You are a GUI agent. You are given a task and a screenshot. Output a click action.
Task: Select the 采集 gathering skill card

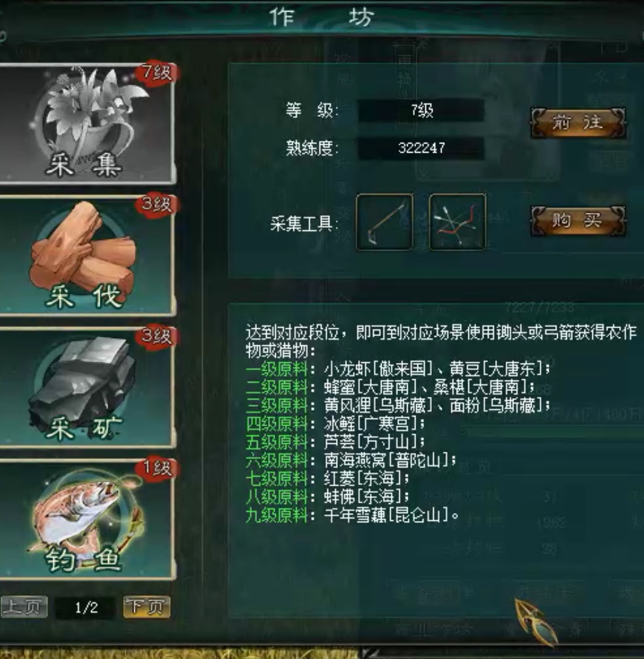coord(87,124)
